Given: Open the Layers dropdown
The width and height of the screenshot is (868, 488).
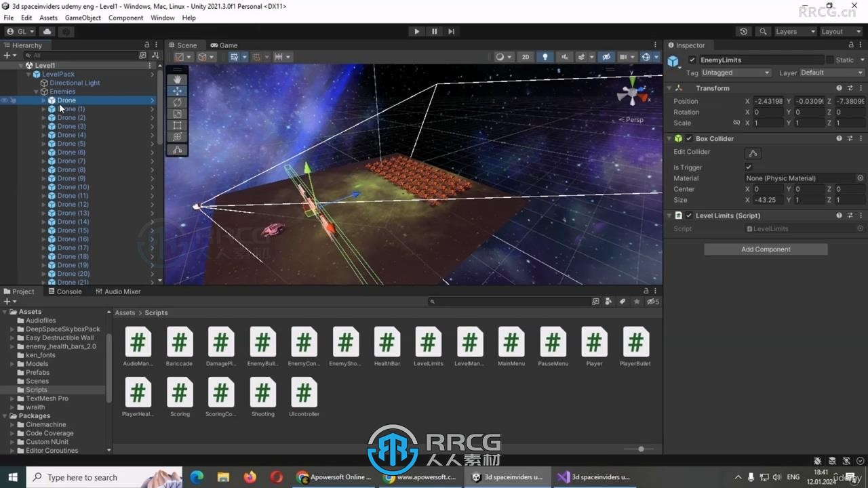Looking at the screenshot, I should tap(794, 31).
